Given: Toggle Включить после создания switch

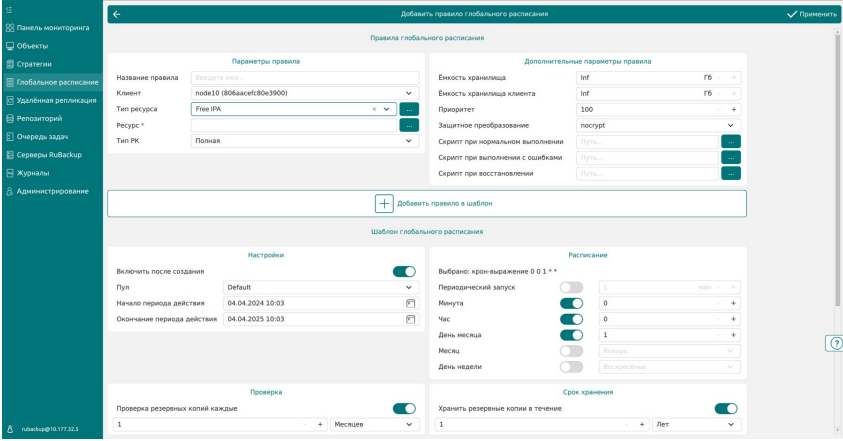Looking at the screenshot, I should click(404, 272).
